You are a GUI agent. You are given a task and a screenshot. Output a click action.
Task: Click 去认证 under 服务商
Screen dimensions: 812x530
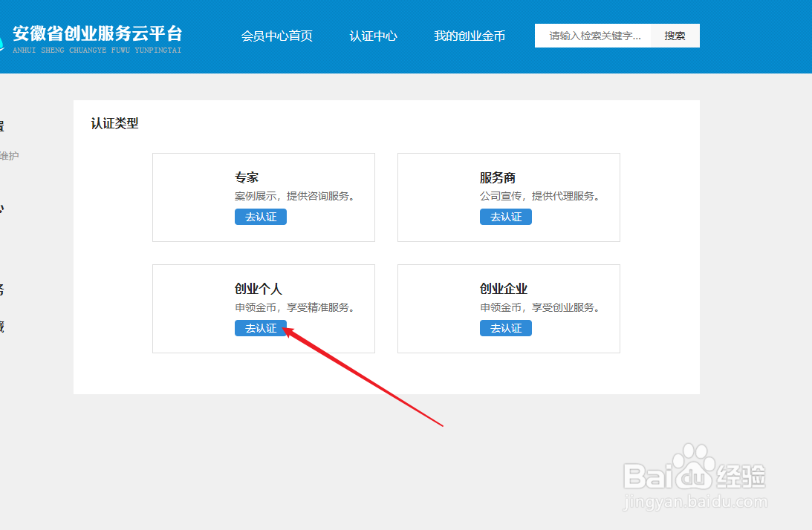505,217
